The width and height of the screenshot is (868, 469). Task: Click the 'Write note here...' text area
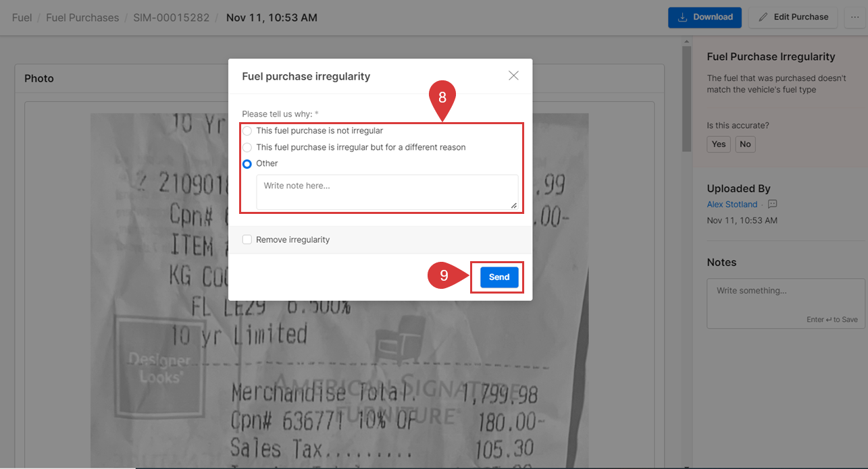pos(387,192)
